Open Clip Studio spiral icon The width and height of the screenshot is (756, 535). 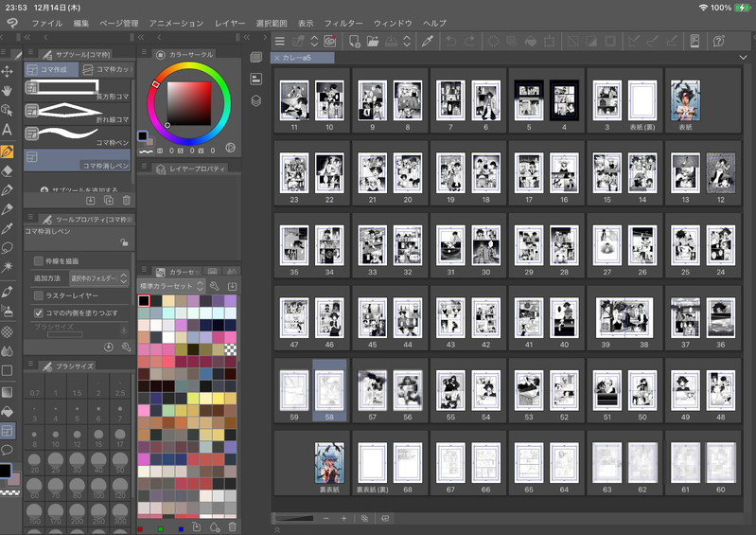coord(330,42)
